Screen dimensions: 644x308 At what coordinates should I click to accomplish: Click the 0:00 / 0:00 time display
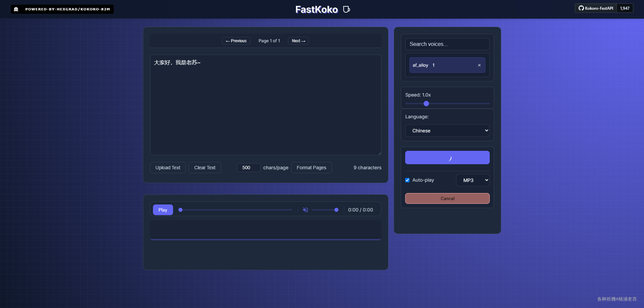[361, 210]
